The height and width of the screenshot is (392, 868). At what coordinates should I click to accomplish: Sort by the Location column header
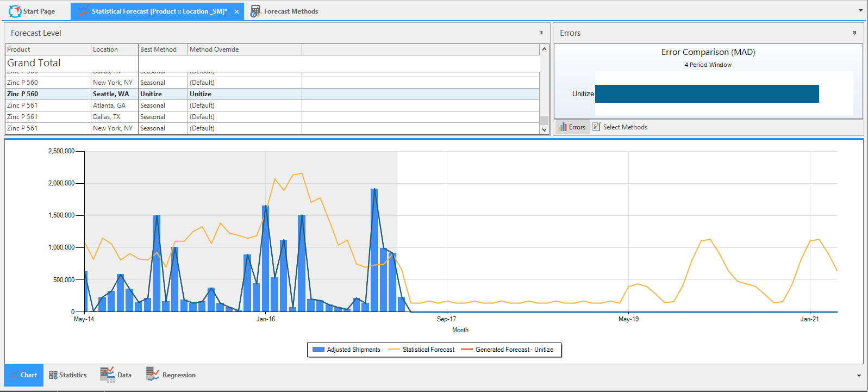[115, 49]
